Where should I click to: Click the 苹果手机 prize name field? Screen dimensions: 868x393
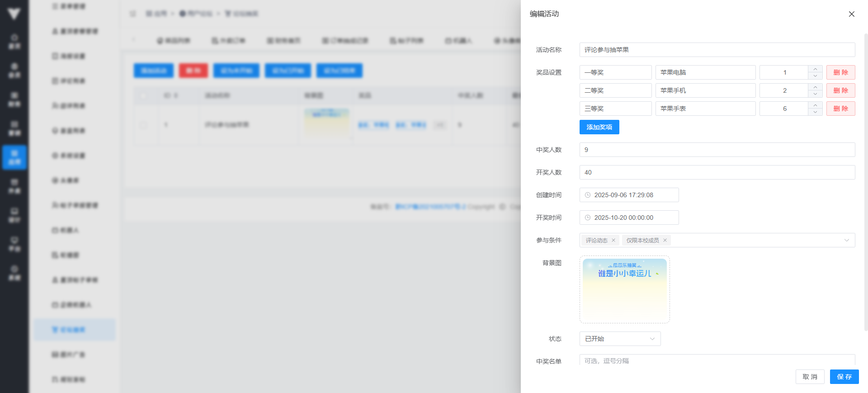coord(705,90)
